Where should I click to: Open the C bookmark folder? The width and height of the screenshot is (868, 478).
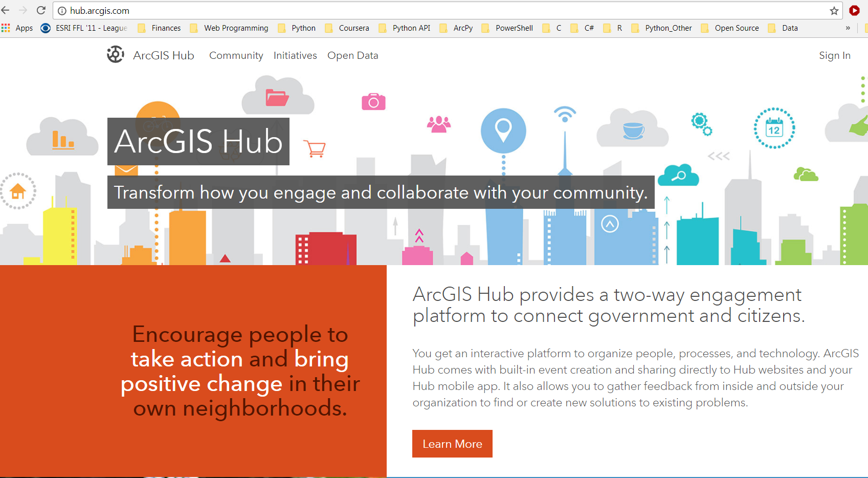(552, 28)
